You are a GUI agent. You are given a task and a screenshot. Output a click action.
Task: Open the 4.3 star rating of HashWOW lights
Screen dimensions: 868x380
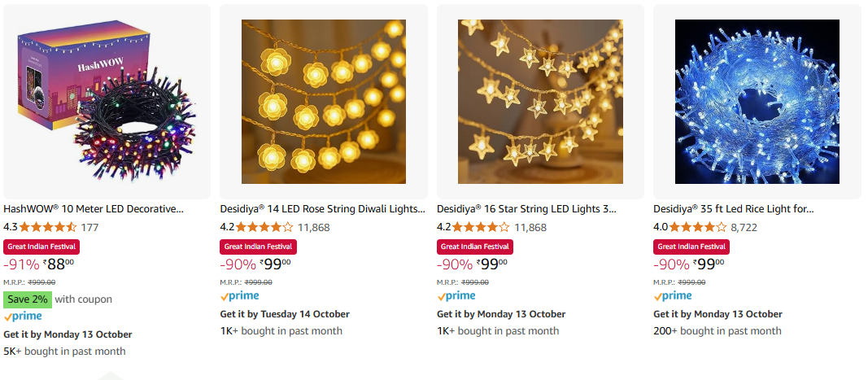(x=48, y=227)
